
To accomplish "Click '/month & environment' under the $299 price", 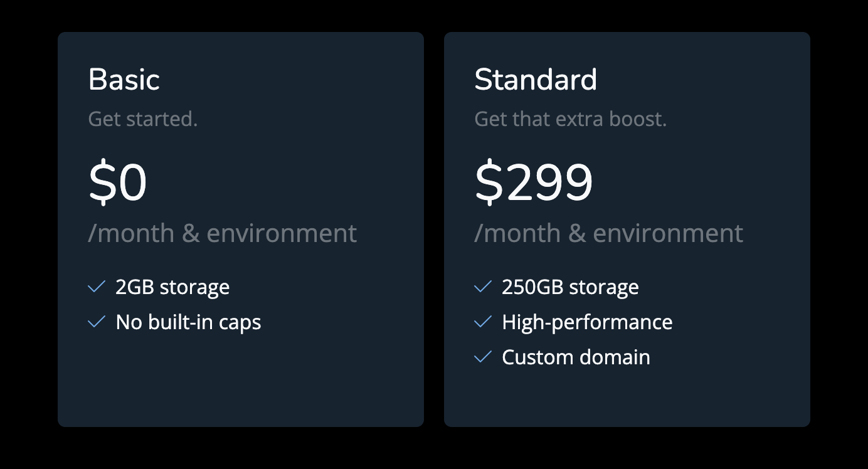I will point(609,233).
